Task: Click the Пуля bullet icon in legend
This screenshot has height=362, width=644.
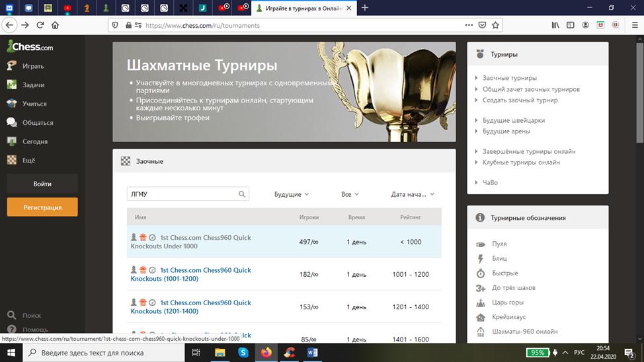Action: click(481, 244)
